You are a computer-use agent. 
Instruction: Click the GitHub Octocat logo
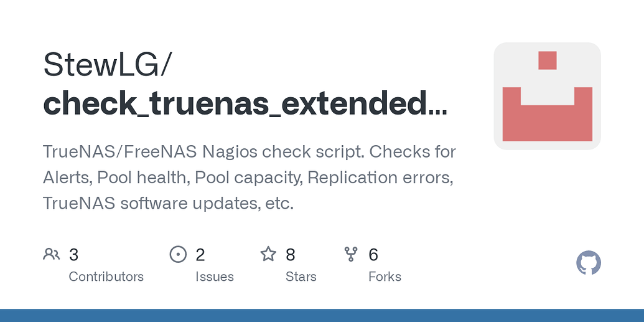[589, 263]
